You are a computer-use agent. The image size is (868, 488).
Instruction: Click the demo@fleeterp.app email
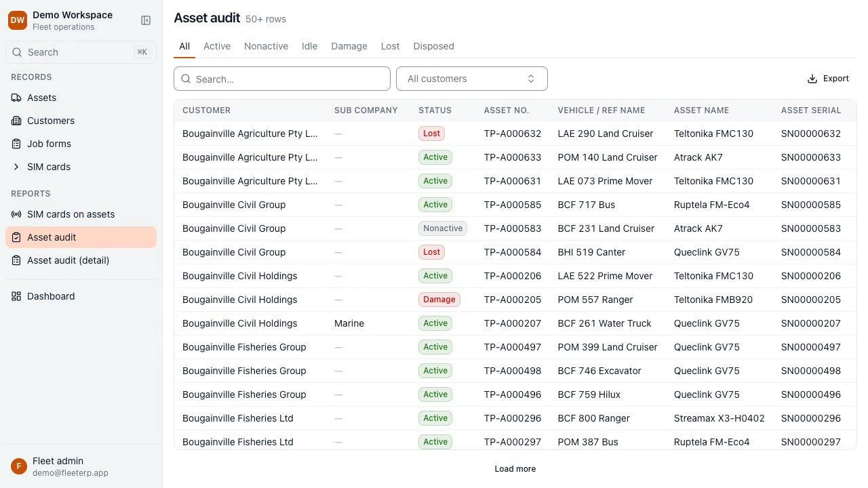pyautogui.click(x=71, y=473)
